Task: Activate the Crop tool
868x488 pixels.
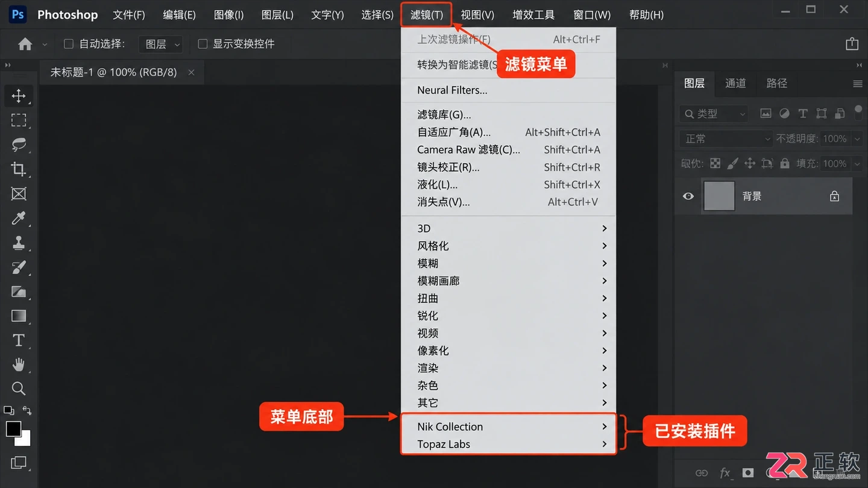Action: point(19,169)
